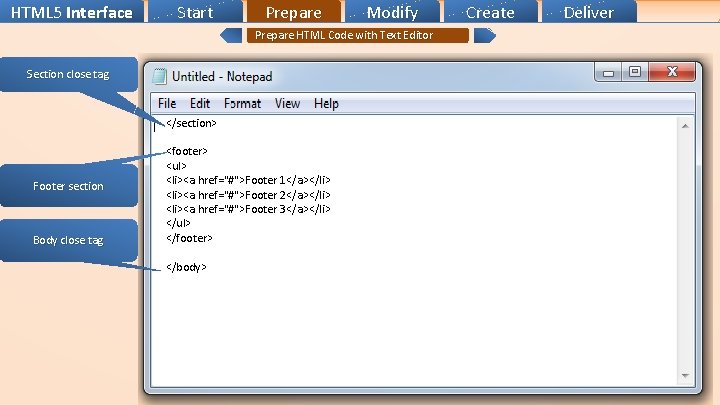Minimize the Notepad window

(x=608, y=73)
